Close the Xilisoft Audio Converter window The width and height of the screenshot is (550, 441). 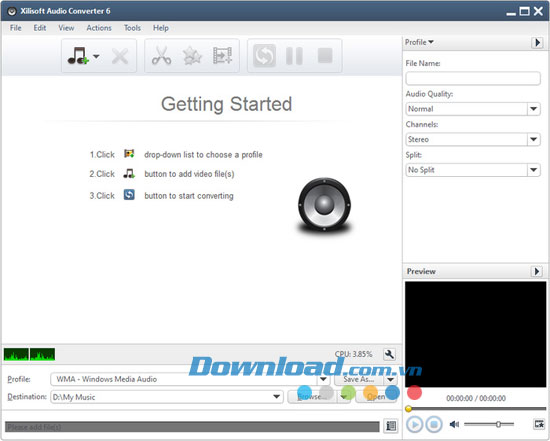(x=538, y=11)
